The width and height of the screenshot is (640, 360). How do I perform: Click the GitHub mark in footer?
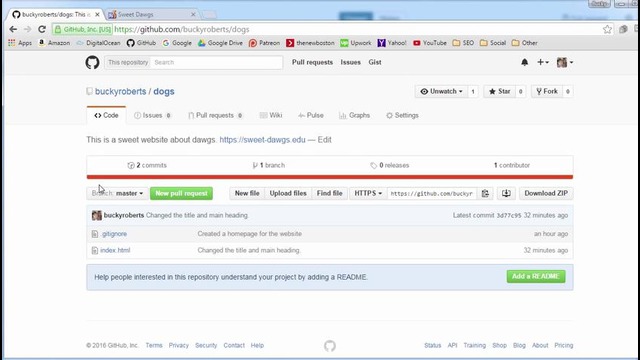[330, 346]
